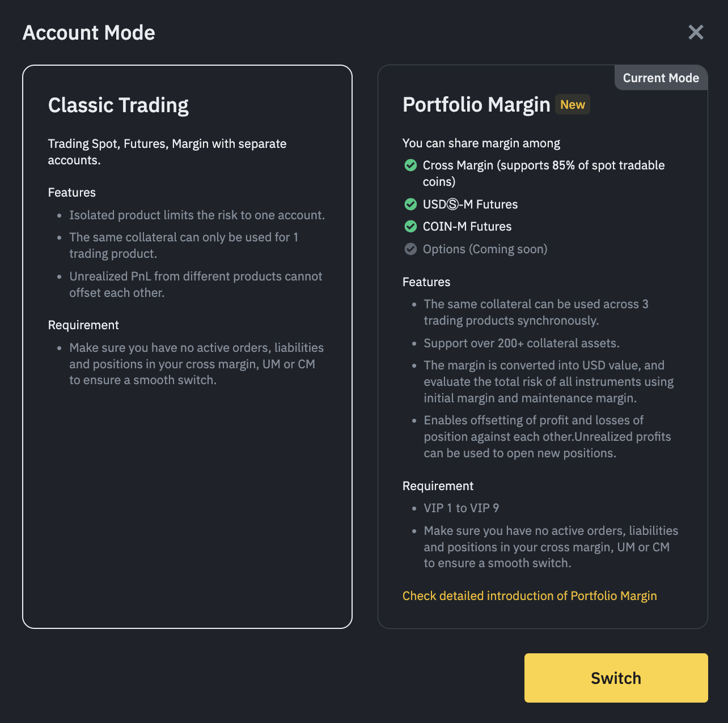Image resolution: width=728 pixels, height=723 pixels.
Task: Click the Options (Coming soon) label
Action: pos(485,249)
